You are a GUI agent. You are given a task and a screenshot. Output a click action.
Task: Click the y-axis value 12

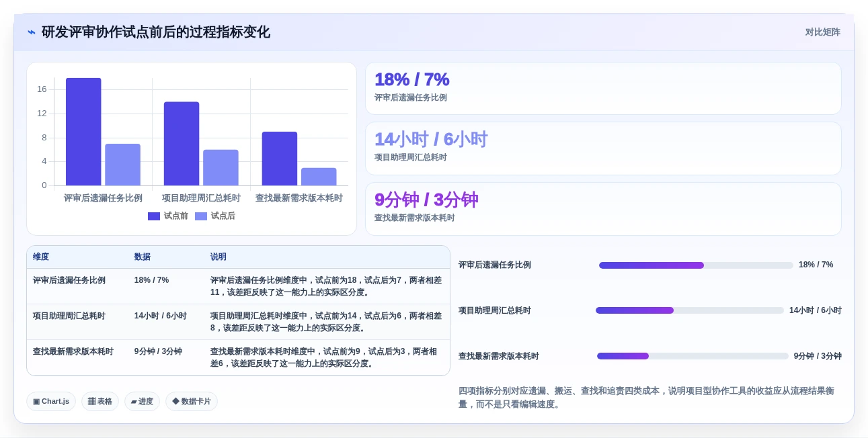coord(42,114)
